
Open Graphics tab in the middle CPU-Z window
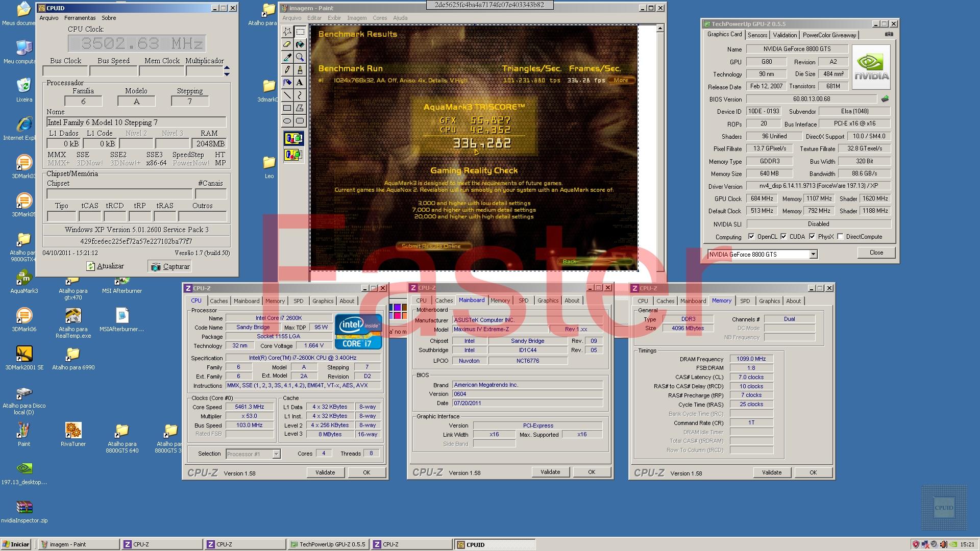tap(548, 301)
